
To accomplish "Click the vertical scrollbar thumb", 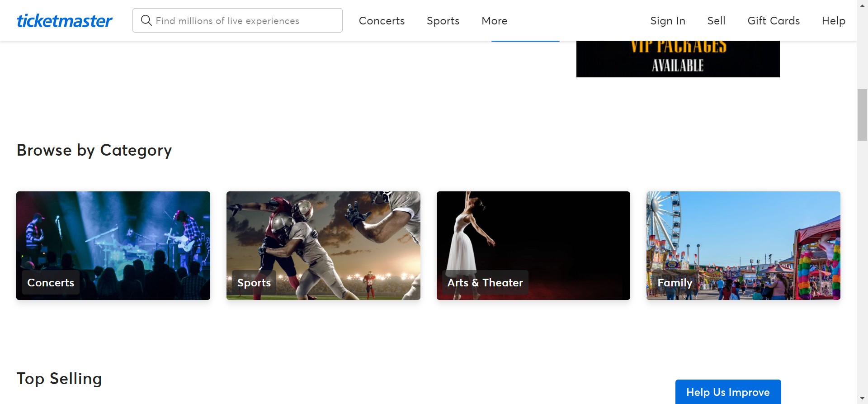I will (862, 115).
